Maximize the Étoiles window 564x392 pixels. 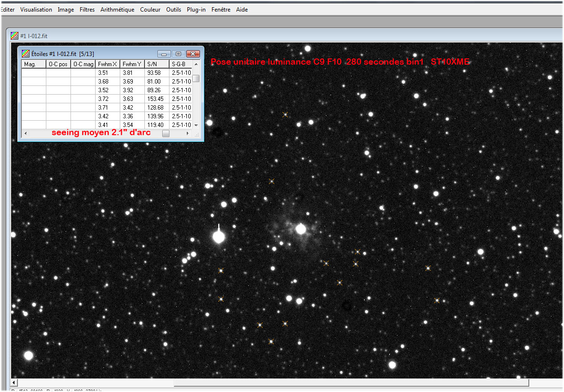(178, 54)
